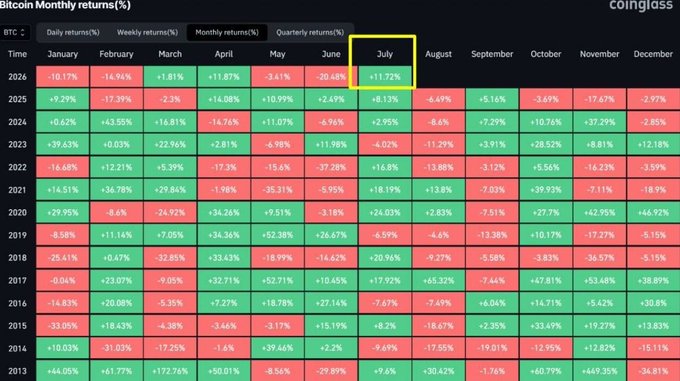
Task: Select the 2026 row label
Action: pos(17,77)
